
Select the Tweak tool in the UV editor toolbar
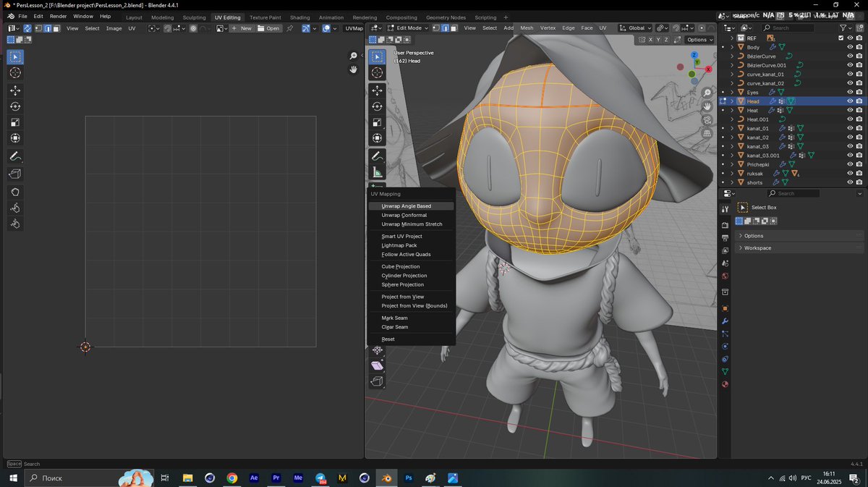tap(14, 56)
